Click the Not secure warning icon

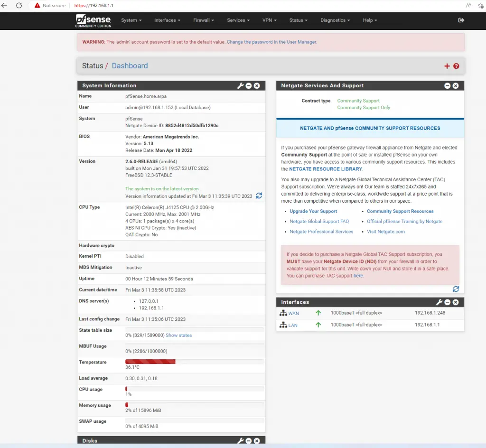[x=37, y=6]
